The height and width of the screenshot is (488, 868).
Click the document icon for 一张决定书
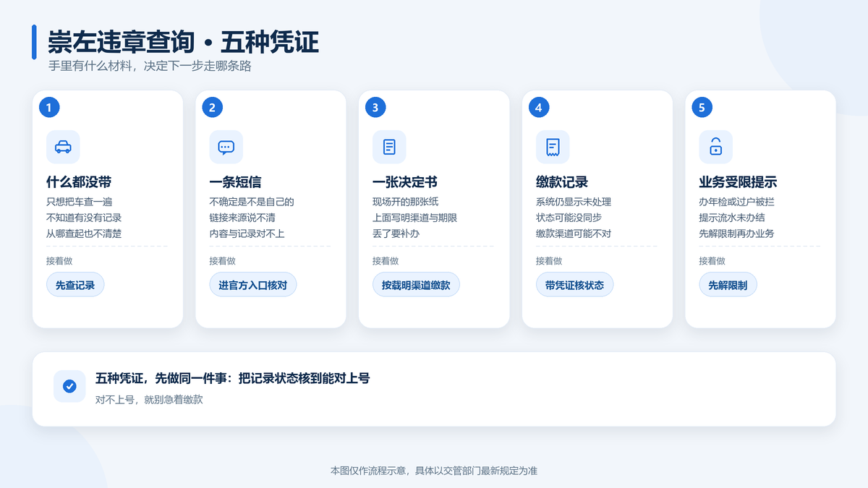point(389,147)
